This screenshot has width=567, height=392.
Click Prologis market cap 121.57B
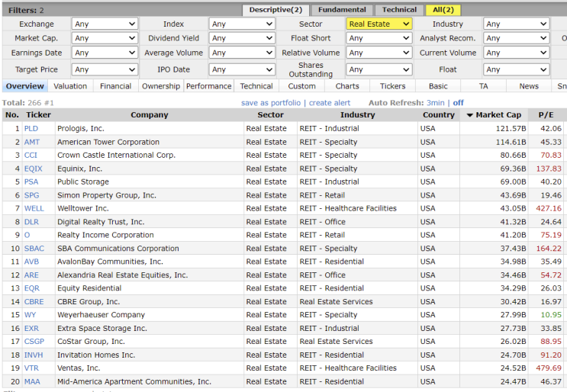(x=511, y=129)
